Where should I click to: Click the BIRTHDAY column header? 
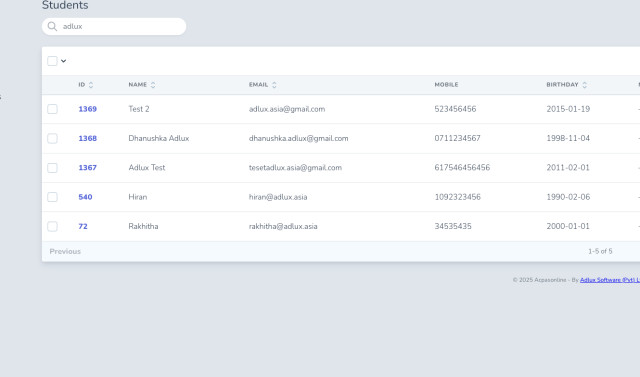pos(562,85)
